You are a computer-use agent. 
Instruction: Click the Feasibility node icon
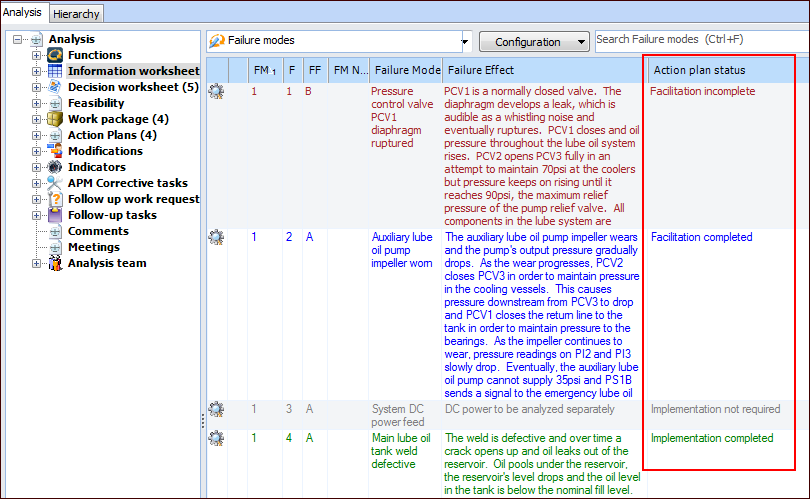[55, 103]
